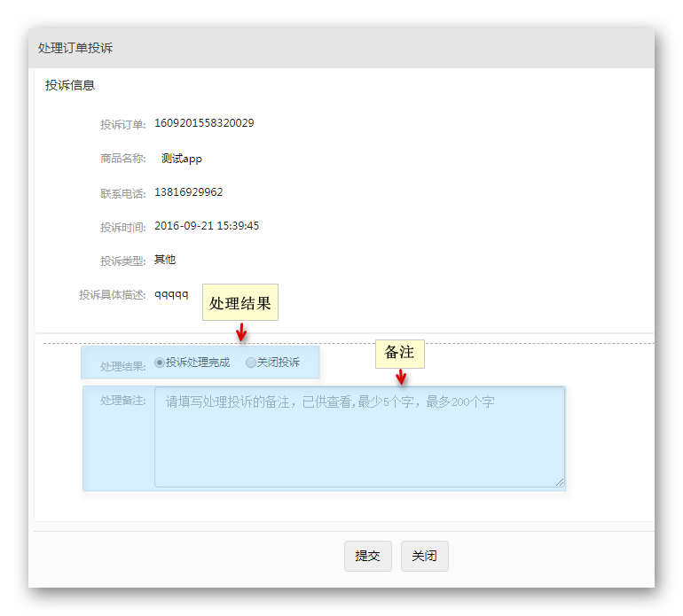The image size is (683, 616).
Task: Click the 投诉具体描述 label
Action: click(112, 295)
